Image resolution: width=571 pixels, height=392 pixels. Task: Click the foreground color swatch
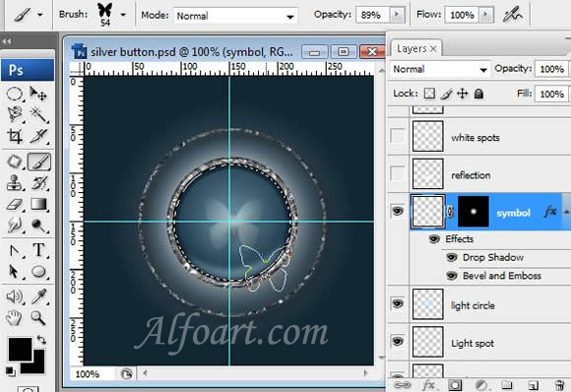[20, 350]
